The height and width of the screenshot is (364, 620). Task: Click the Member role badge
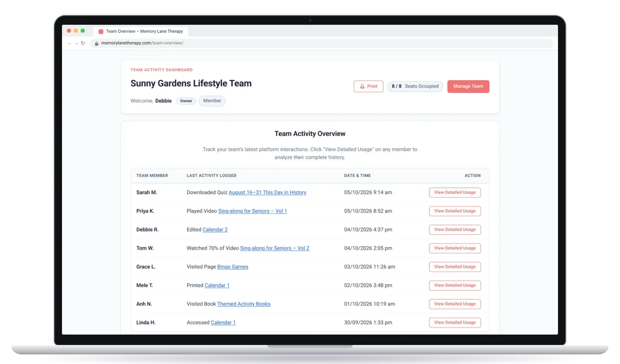pyautogui.click(x=212, y=101)
